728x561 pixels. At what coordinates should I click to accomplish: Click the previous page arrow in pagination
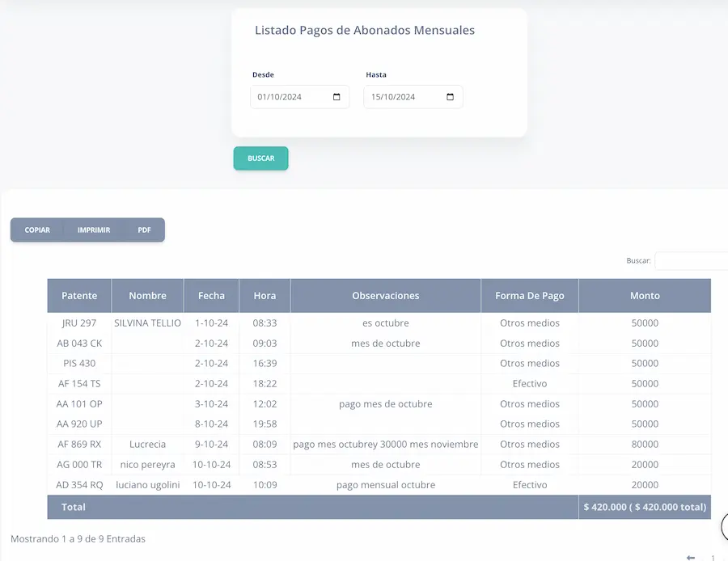pos(690,557)
